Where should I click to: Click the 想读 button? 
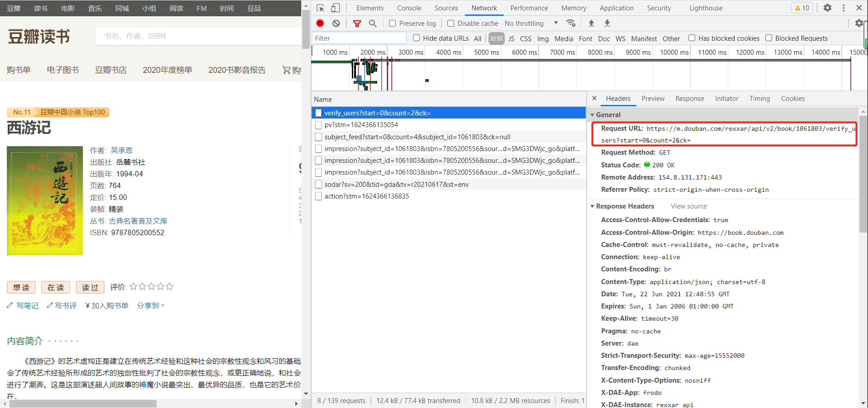[x=21, y=287]
